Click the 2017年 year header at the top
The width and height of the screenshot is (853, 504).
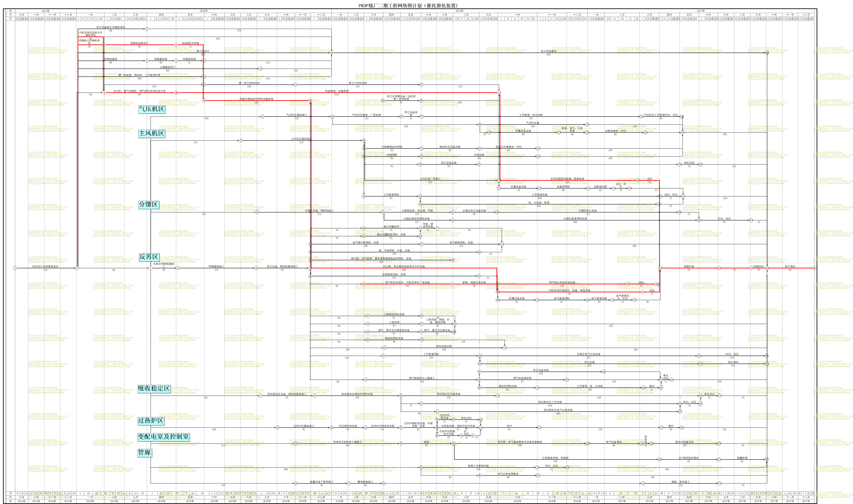[701, 11]
